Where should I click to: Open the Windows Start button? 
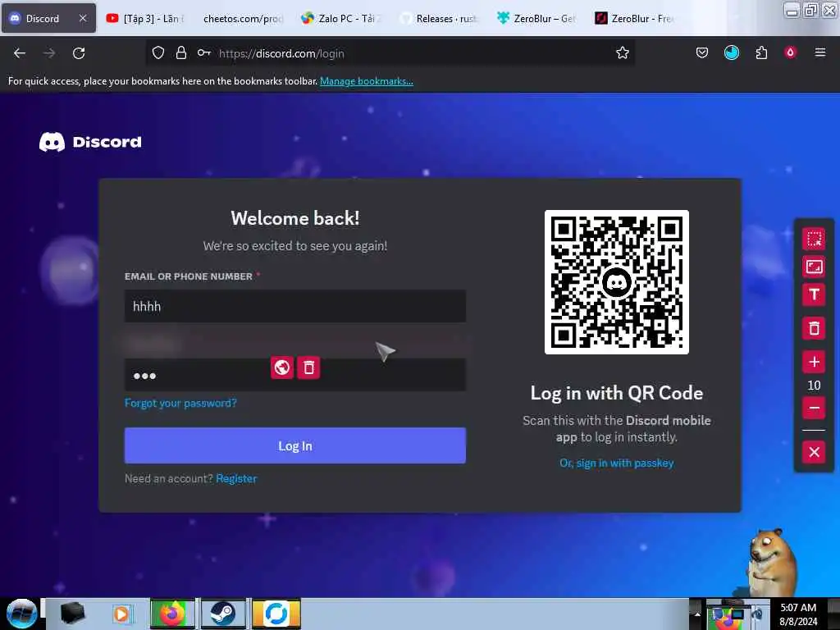point(21,614)
